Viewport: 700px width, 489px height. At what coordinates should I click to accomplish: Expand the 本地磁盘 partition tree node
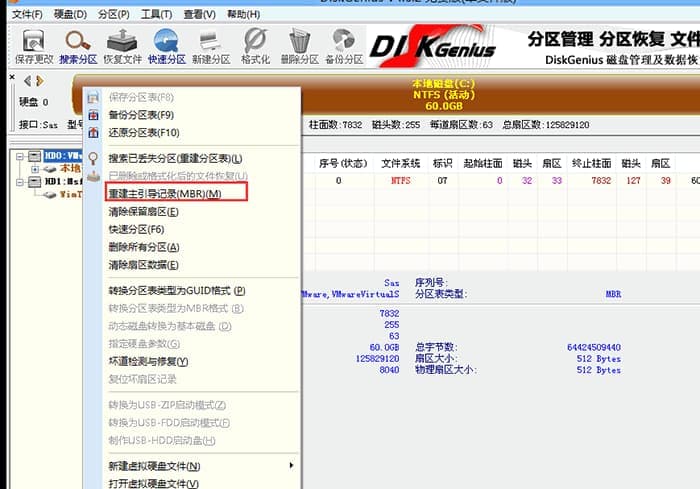[34, 169]
